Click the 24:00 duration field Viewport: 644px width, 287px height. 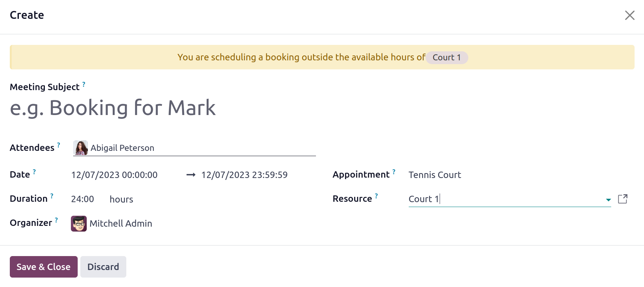83,199
